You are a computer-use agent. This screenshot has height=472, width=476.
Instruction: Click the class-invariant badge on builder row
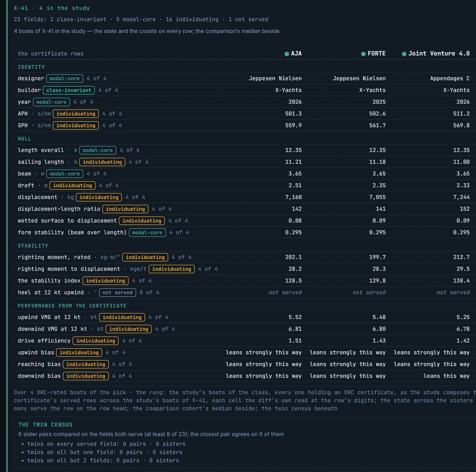pos(69,90)
